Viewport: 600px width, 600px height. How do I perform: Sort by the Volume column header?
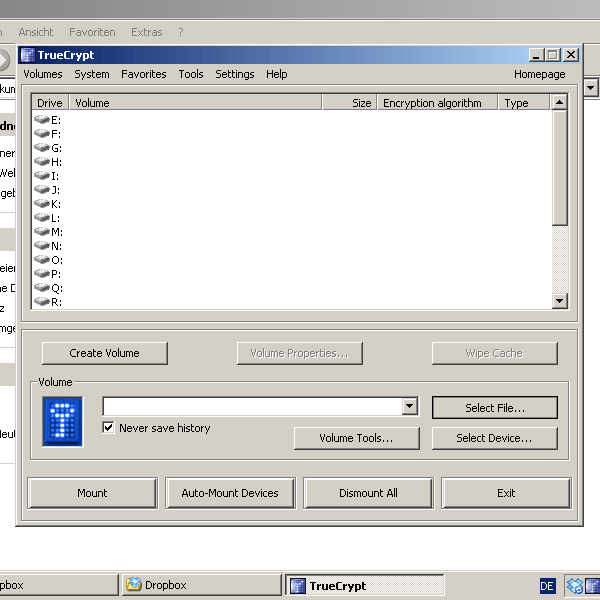(195, 103)
